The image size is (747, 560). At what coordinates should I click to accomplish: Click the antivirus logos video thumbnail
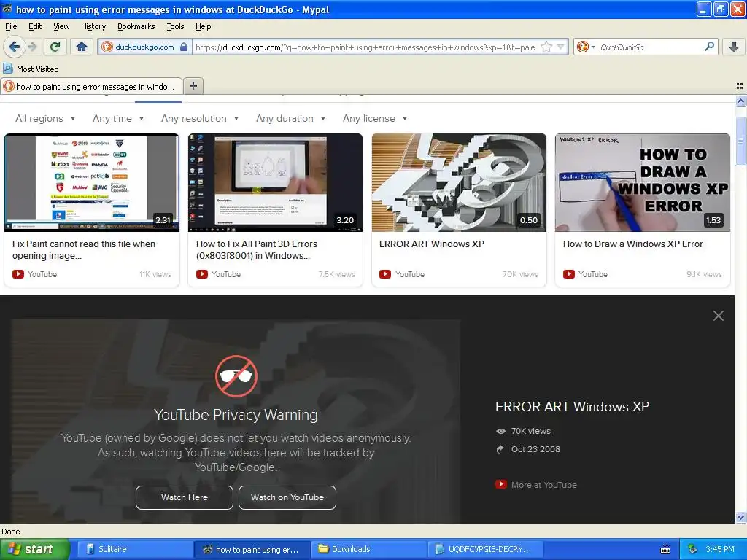tap(91, 182)
